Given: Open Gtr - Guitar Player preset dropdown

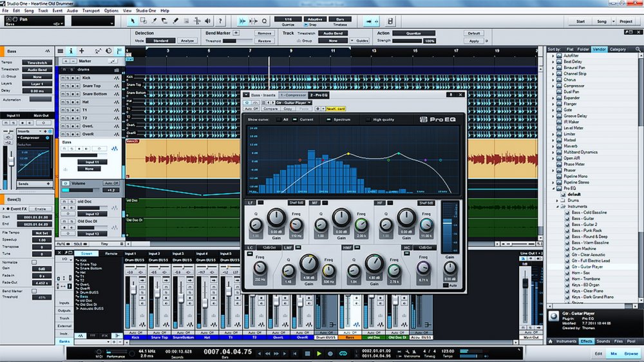Looking at the screenshot, I should [x=294, y=102].
